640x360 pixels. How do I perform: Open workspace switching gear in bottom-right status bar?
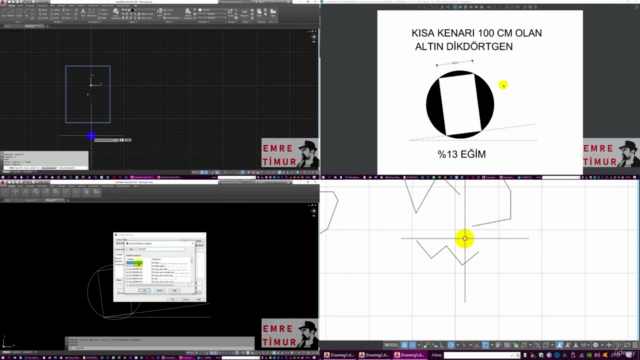[x=596, y=345]
